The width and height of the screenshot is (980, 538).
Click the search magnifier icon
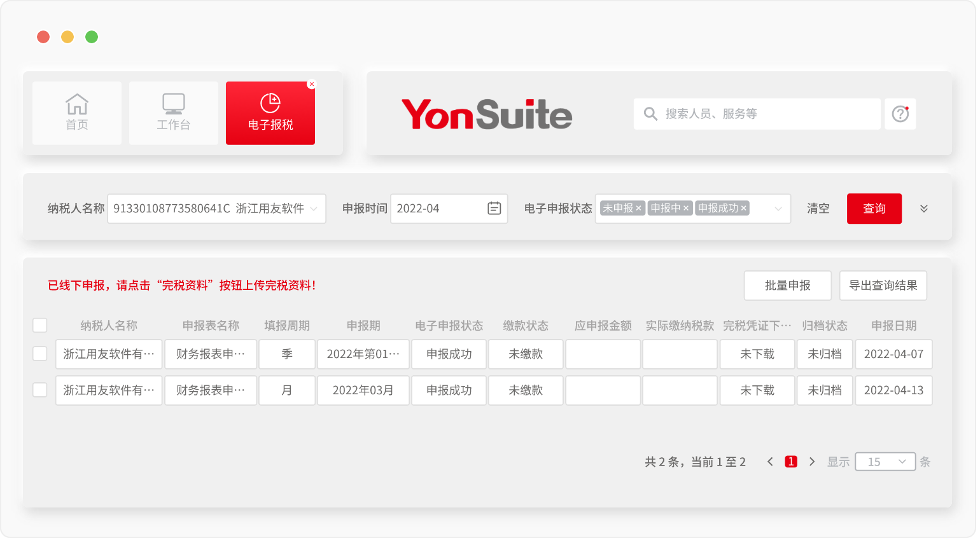650,114
